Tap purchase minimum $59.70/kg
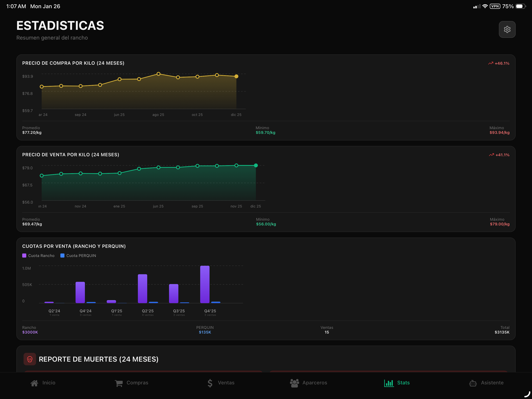This screenshot has width=532, height=399. (x=266, y=132)
